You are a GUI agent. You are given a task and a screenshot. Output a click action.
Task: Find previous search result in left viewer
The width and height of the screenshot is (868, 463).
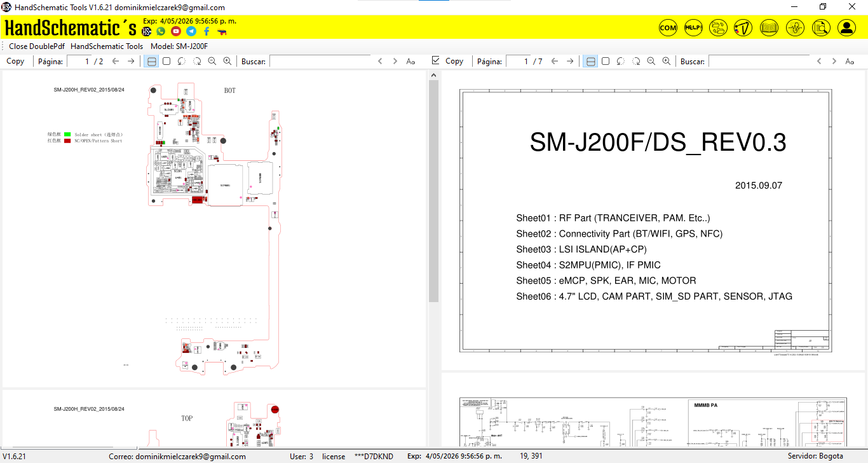pyautogui.click(x=380, y=61)
